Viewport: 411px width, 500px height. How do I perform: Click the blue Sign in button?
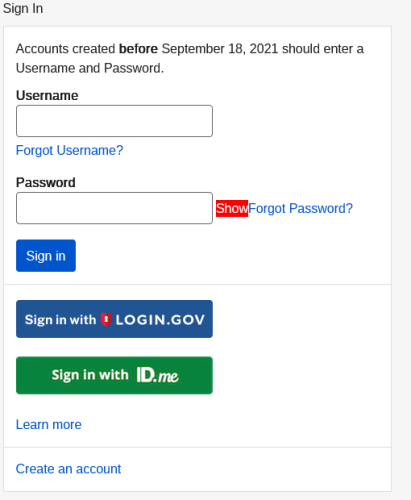[x=46, y=256]
